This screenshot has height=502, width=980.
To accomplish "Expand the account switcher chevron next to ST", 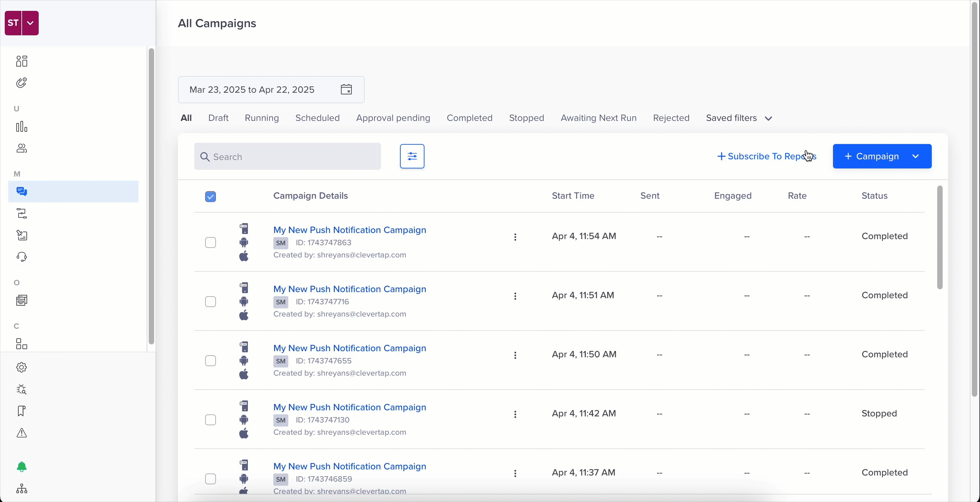I will [x=31, y=23].
